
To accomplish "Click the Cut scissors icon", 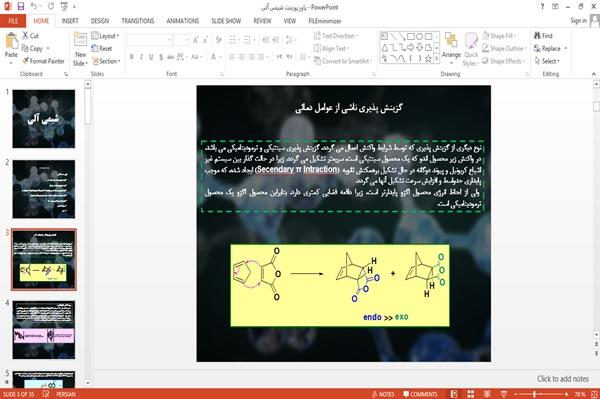I will 25,36.
